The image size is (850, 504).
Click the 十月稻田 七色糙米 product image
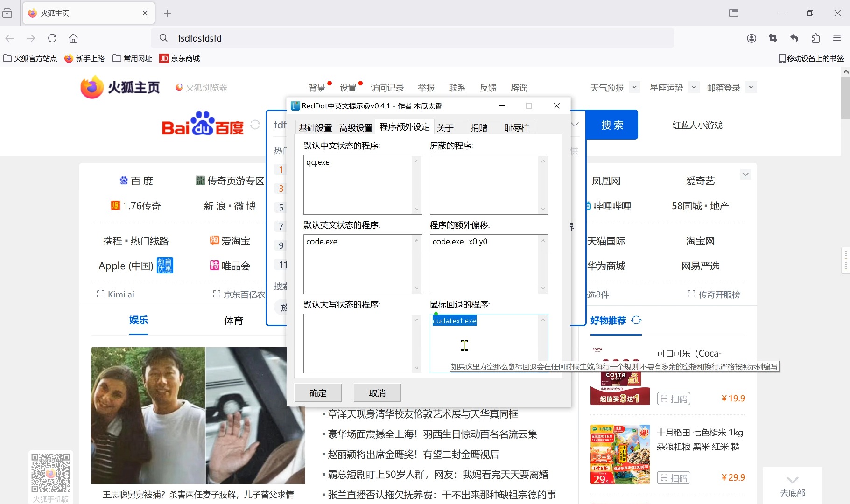point(620,454)
